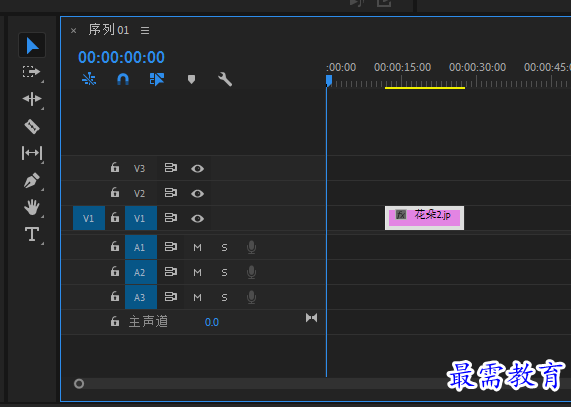
Task: Mute track A2
Action: [197, 272]
